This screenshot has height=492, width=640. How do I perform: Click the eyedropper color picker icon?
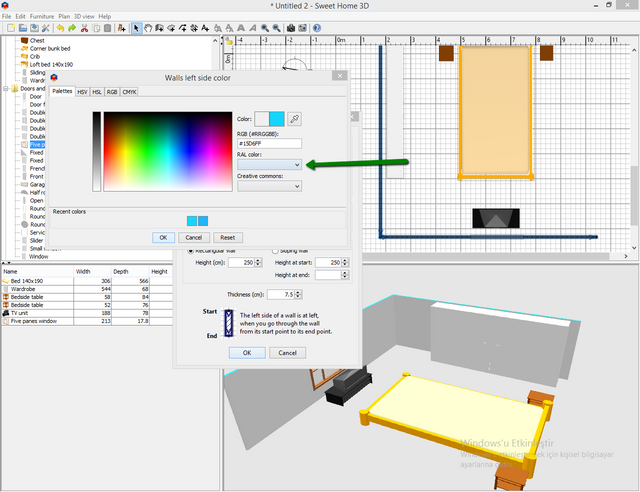click(294, 119)
